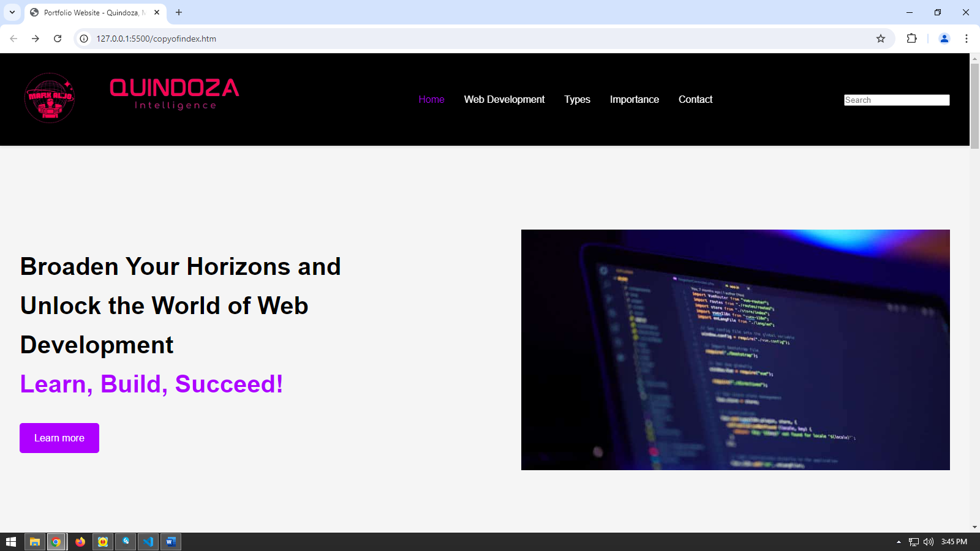The height and width of the screenshot is (551, 980).
Task: Open the Chrome profile icon
Action: click(x=944, y=38)
